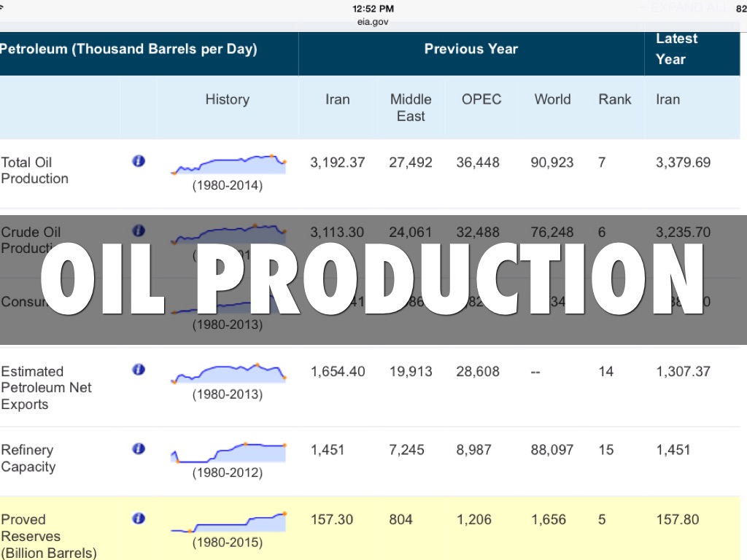747x560 pixels.
Task: Open info icon next to Proved Reserves
Action: point(139,518)
